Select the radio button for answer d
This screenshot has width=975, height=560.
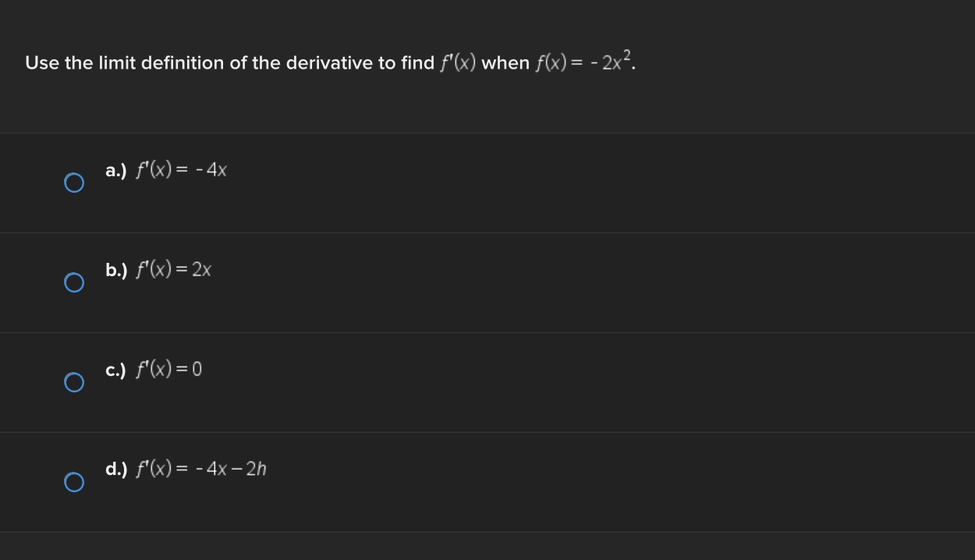pyautogui.click(x=74, y=483)
